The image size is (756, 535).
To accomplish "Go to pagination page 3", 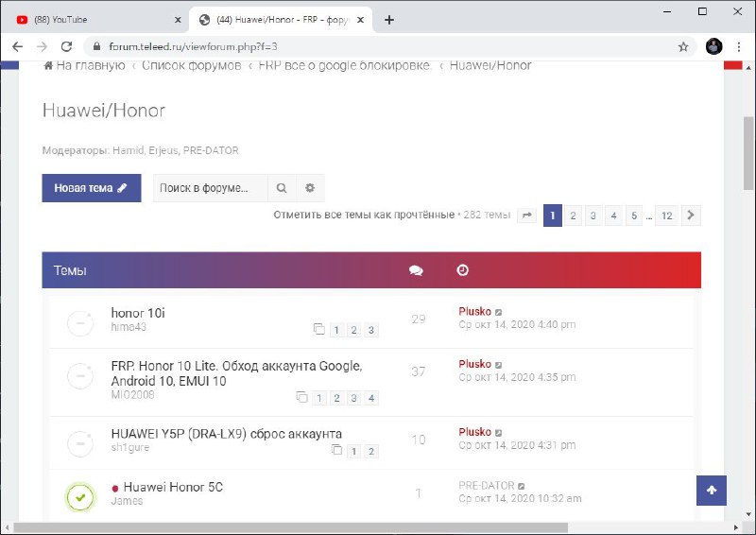I will [x=593, y=216].
